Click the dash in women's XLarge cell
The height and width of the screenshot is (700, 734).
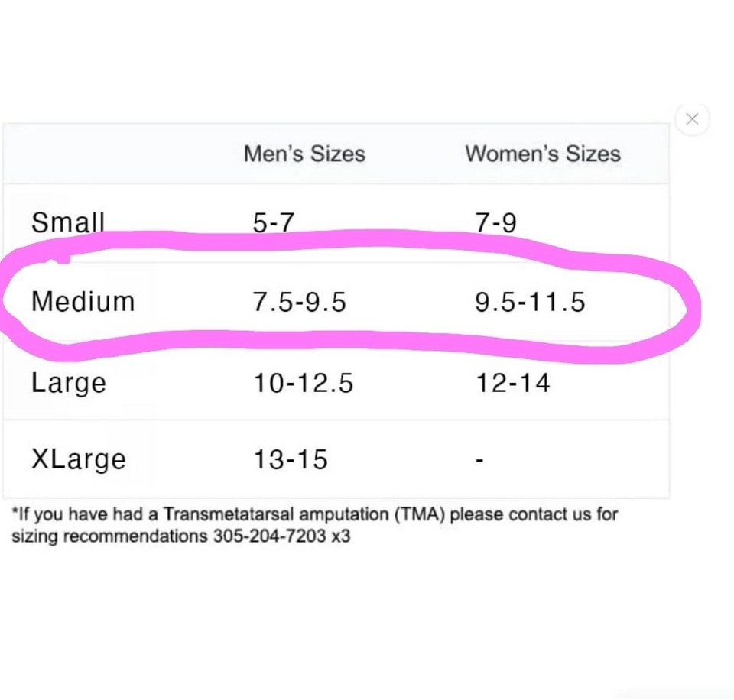(479, 461)
